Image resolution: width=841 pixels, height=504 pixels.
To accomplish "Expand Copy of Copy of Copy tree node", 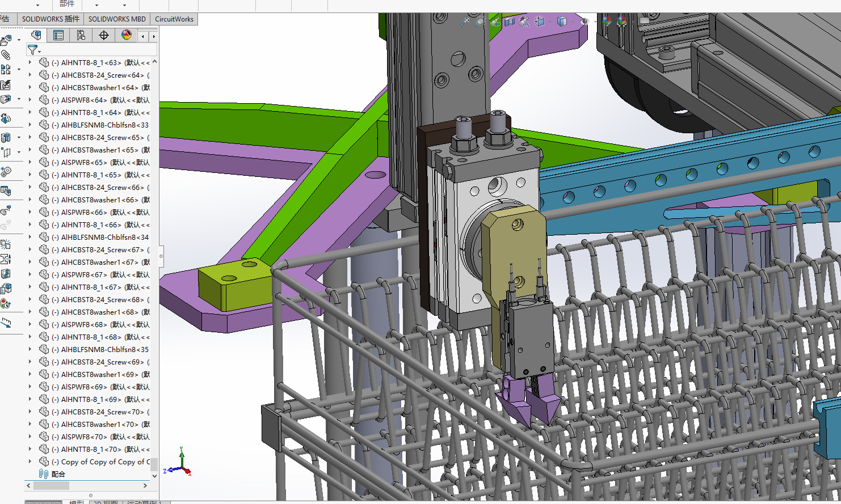I will (x=31, y=461).
